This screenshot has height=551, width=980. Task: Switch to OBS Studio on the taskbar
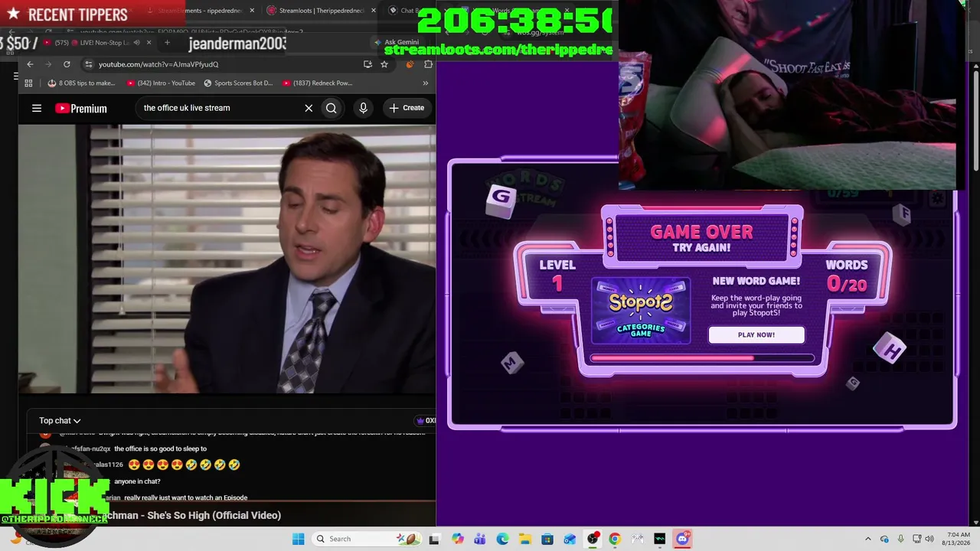pos(593,539)
